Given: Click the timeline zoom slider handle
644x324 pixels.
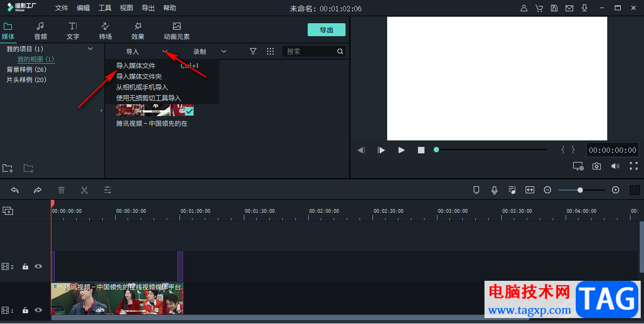Looking at the screenshot, I should pyautogui.click(x=580, y=190).
